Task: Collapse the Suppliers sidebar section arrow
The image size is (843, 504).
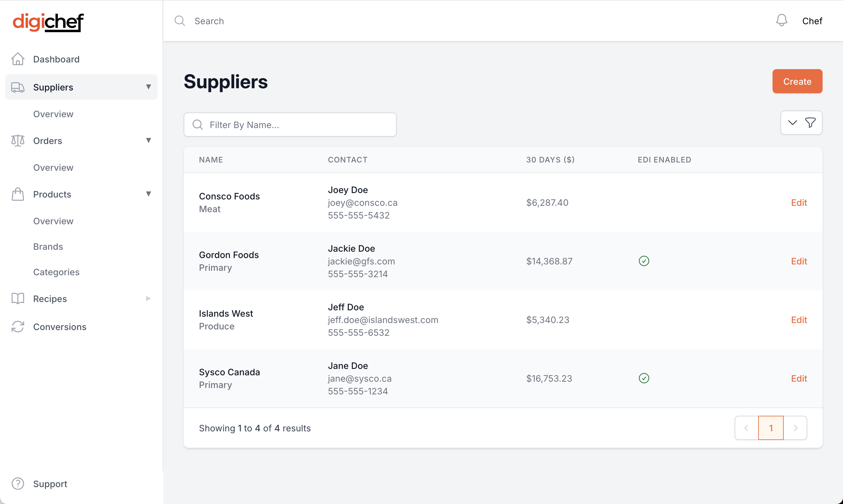Action: click(149, 87)
